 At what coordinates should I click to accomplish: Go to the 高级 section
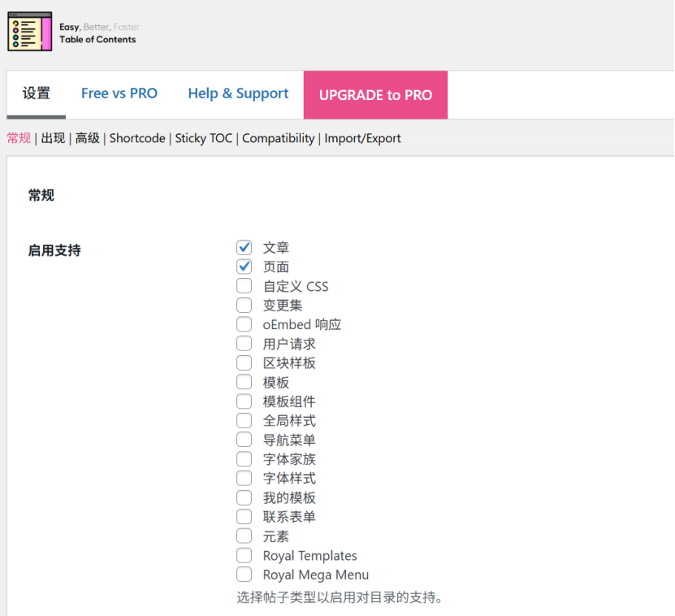(x=88, y=138)
